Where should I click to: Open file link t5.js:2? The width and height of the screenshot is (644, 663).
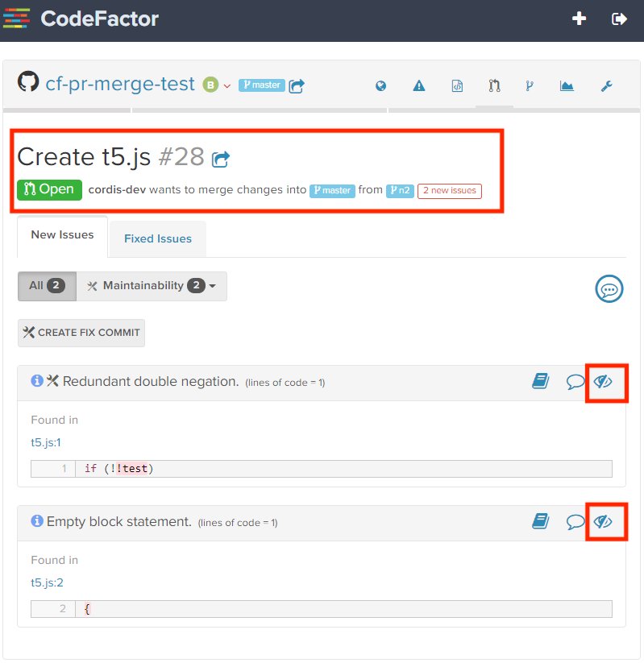pyautogui.click(x=47, y=582)
